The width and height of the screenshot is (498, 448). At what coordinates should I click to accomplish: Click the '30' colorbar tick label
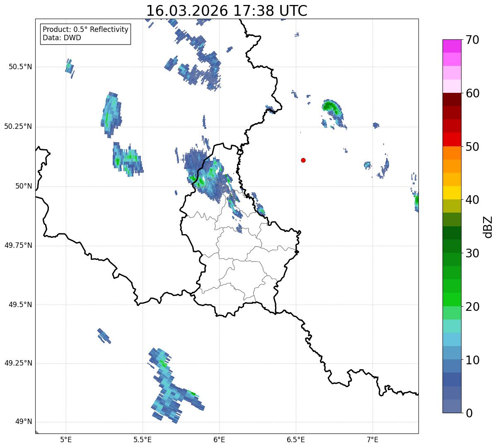coord(472,253)
